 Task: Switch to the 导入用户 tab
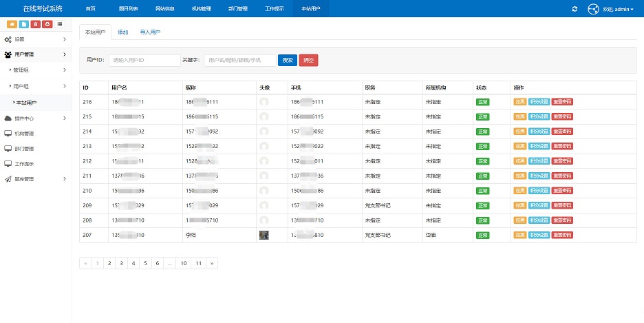[150, 32]
